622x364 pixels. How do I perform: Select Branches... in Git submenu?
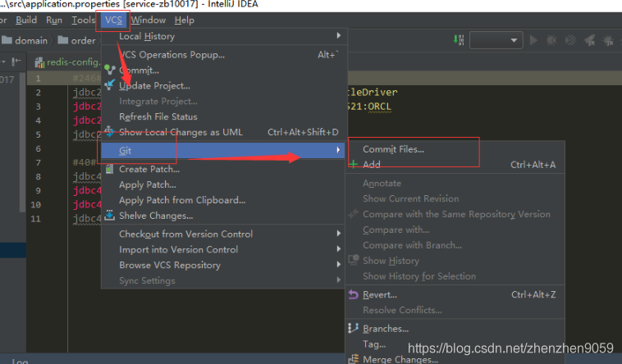tap(455, 329)
